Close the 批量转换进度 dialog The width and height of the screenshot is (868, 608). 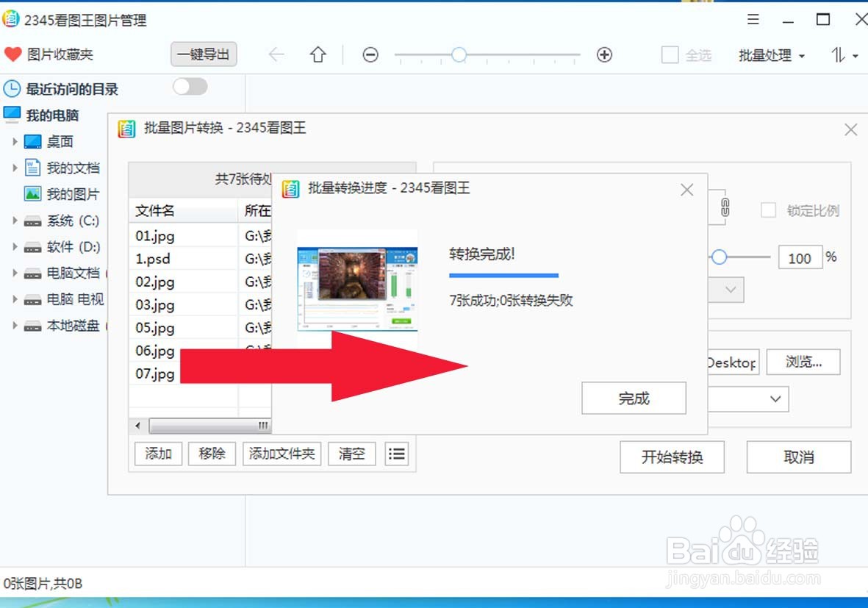[687, 190]
